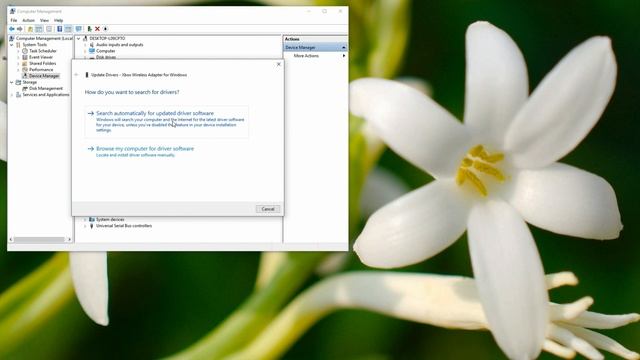Image resolution: width=640 pixels, height=360 pixels.
Task: Open the Action menu
Action: coord(28,20)
